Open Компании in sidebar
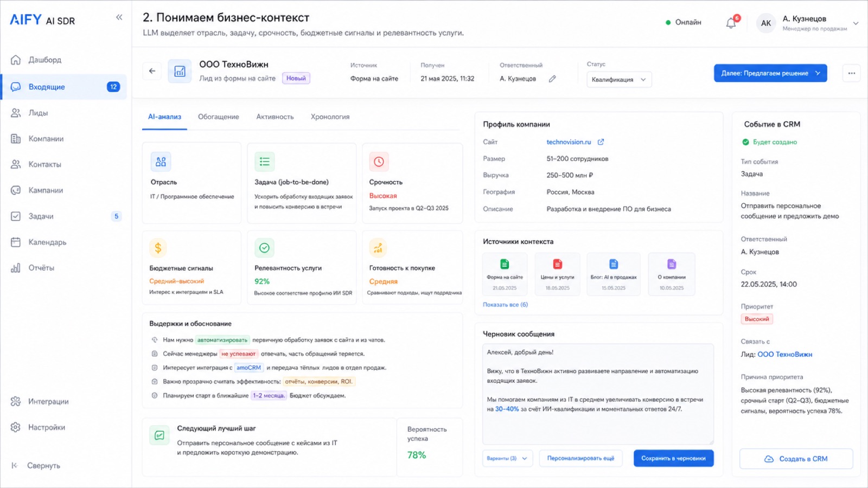The image size is (868, 488). pyautogui.click(x=64, y=139)
